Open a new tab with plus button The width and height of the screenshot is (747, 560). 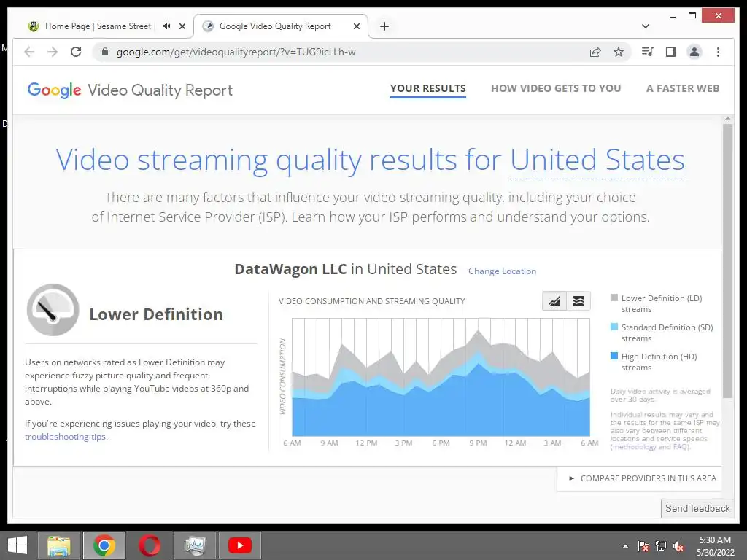[384, 26]
